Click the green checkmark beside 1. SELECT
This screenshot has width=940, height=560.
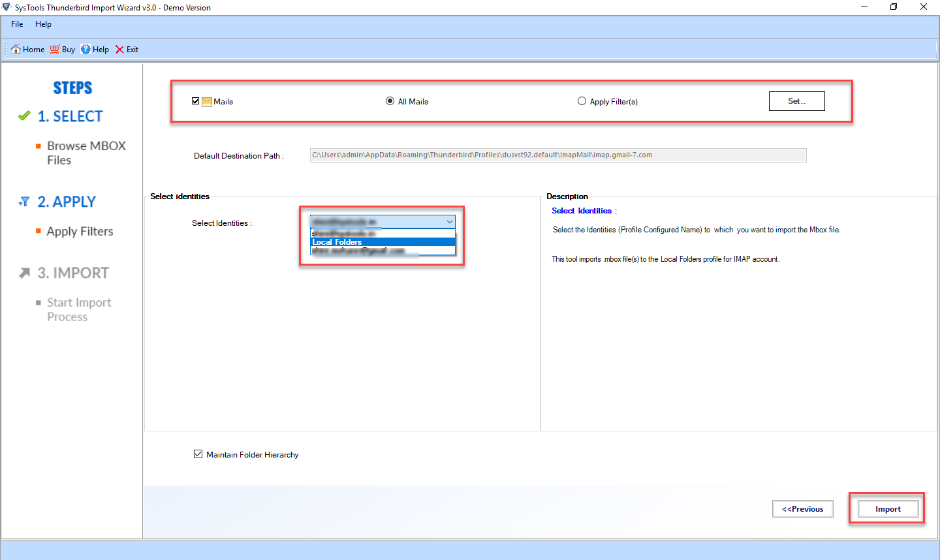click(x=24, y=116)
